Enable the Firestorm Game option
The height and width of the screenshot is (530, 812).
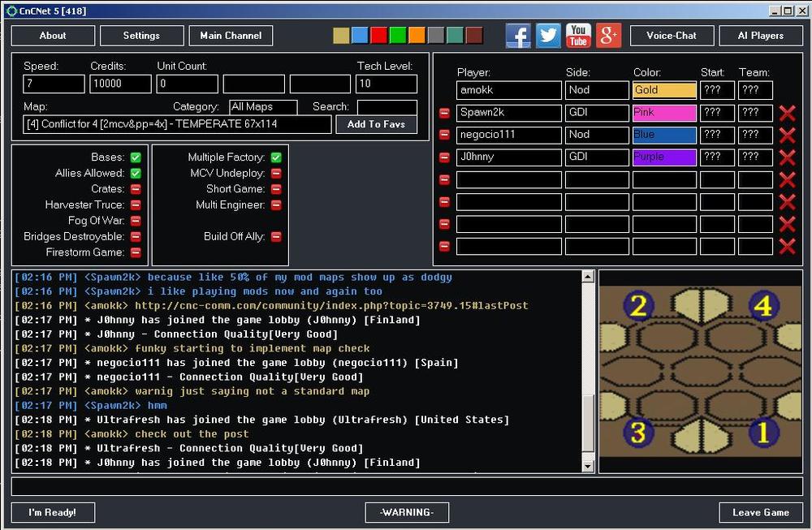(136, 252)
